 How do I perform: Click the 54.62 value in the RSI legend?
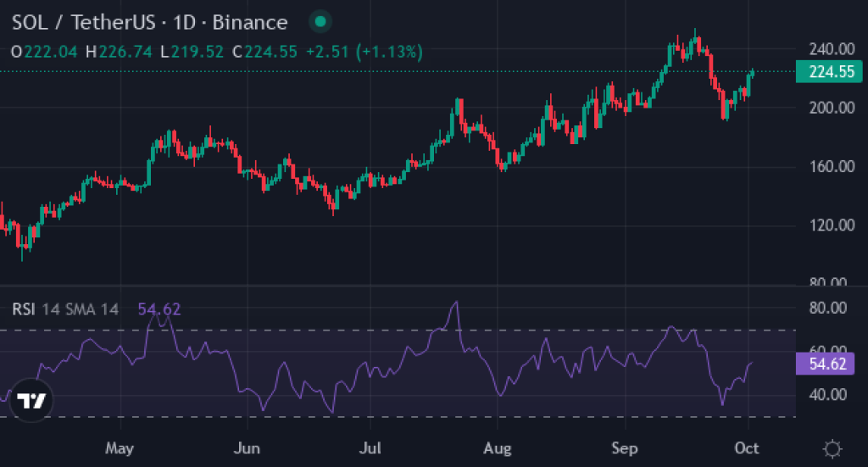coord(159,309)
